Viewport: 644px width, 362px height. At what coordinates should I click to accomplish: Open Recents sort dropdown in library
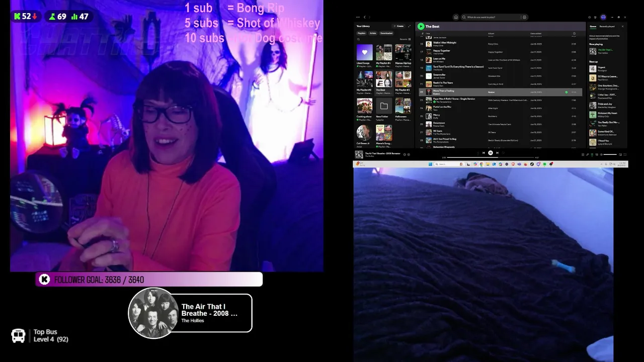click(x=405, y=39)
